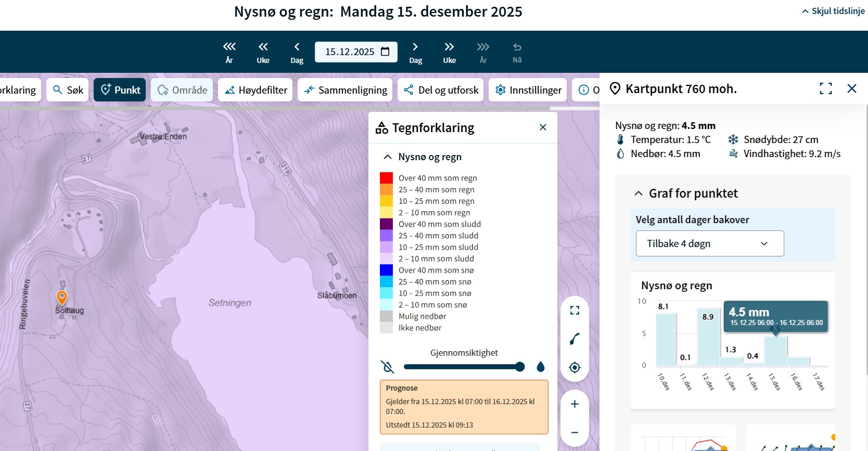Zoom in the map with plus button

click(575, 404)
